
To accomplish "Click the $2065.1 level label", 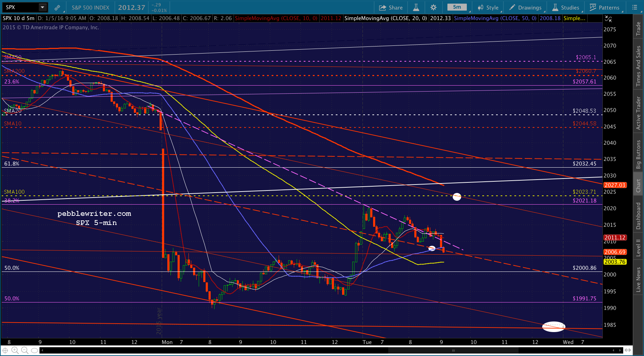I will (586, 57).
